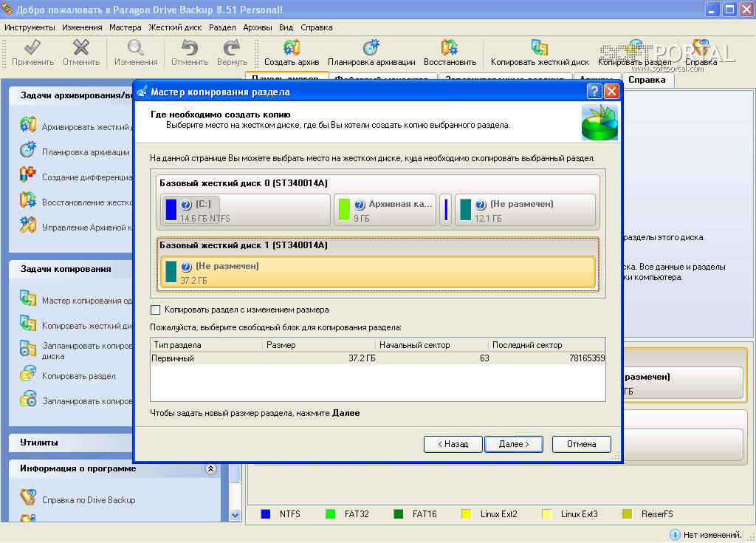Open Планировка архивации in sidebar
Image resolution: width=756 pixels, height=543 pixels.
click(x=76, y=151)
